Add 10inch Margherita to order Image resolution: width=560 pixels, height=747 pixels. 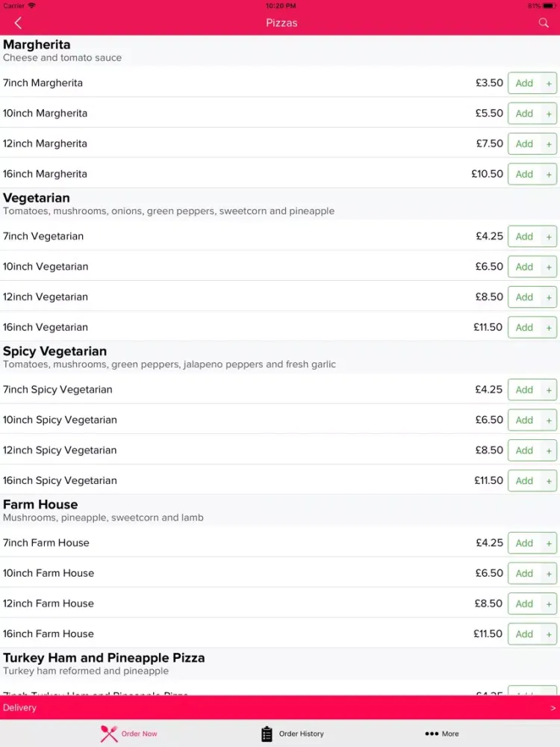point(524,114)
